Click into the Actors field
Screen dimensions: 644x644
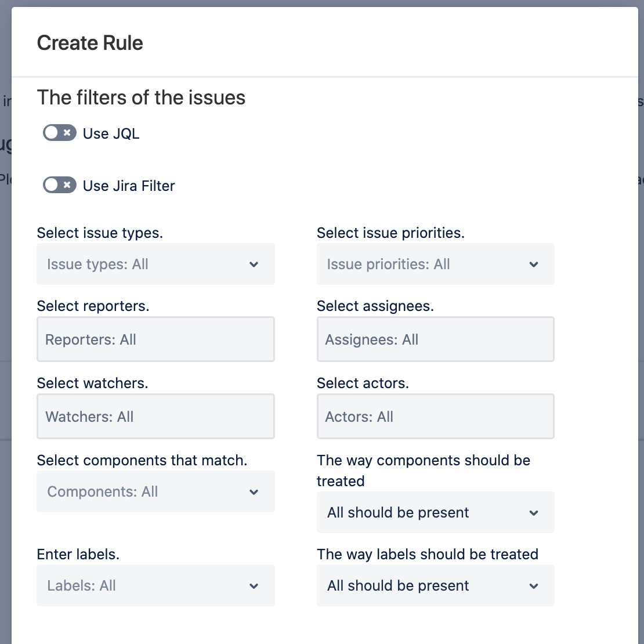435,417
